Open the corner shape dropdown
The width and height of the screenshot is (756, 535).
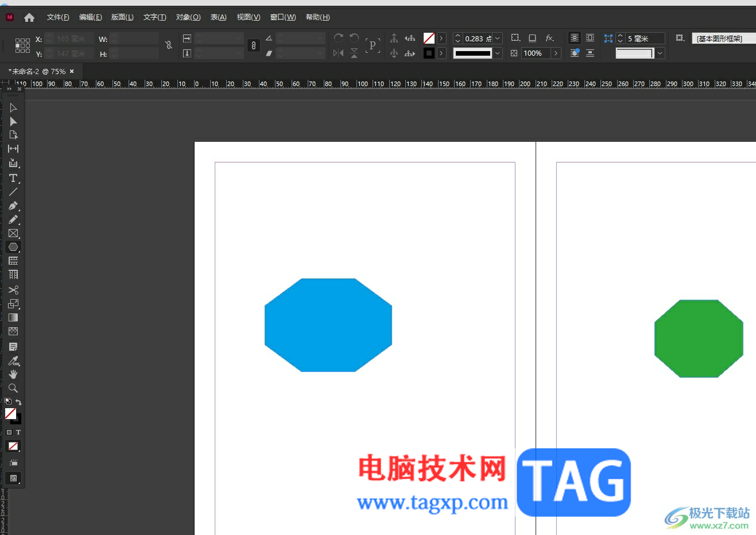coord(660,53)
